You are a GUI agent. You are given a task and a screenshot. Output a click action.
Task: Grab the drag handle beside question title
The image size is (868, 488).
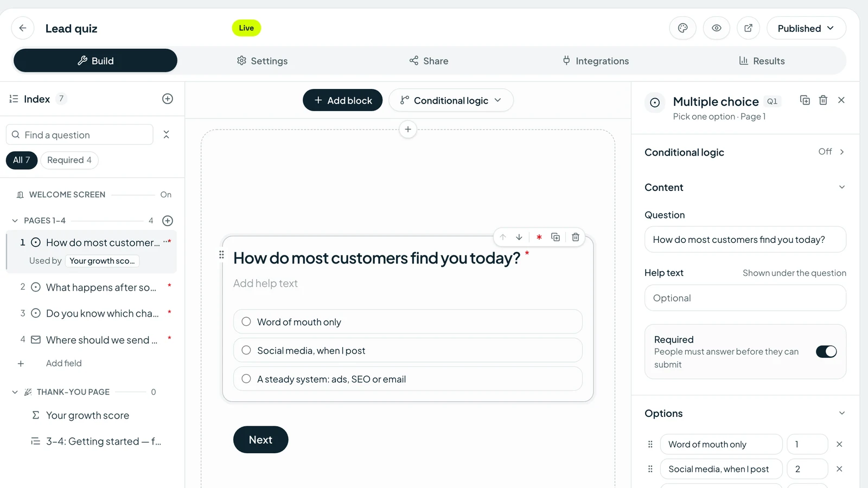coord(221,254)
